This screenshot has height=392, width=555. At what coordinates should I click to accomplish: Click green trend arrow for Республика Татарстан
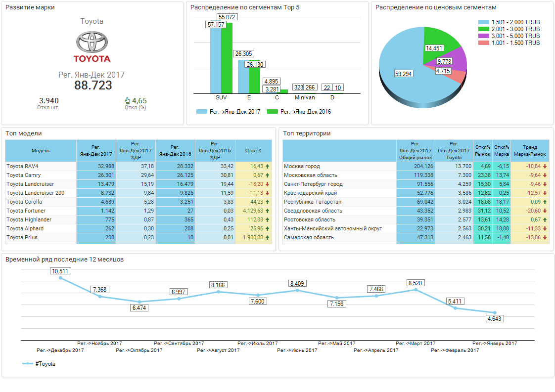[545, 202]
